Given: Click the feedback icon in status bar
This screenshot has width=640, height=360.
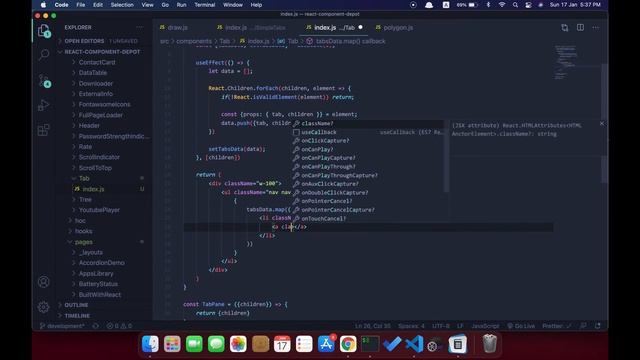Looking at the screenshot, I should coord(583,326).
